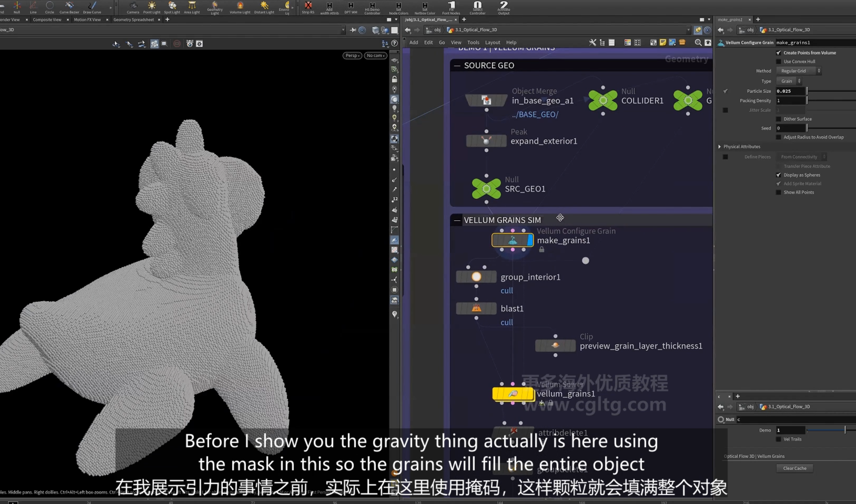Enable the Dither Surface checkbox
The width and height of the screenshot is (856, 504).
coord(778,119)
